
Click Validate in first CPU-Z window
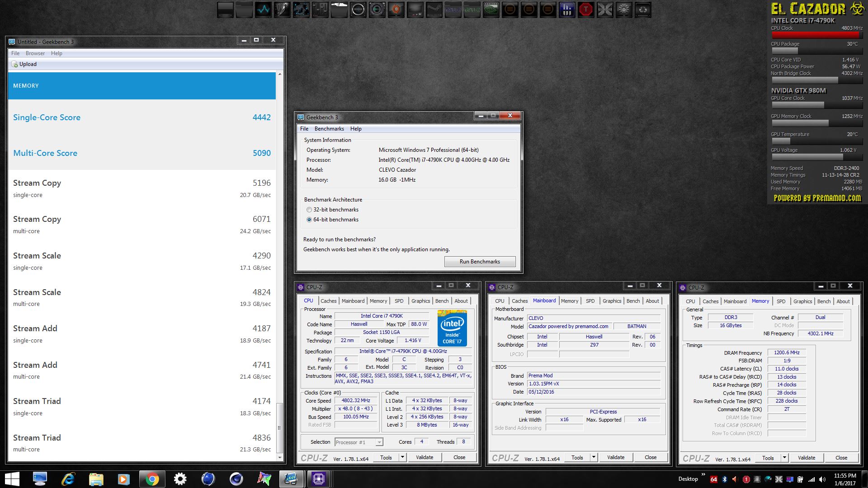pos(425,457)
